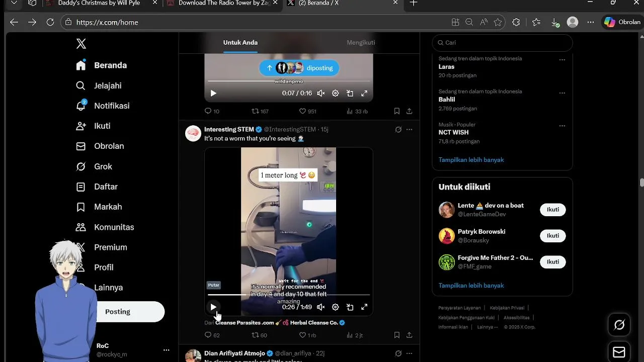The width and height of the screenshot is (644, 362).
Task: Open options for Bahlil trend
Action: [562, 93]
